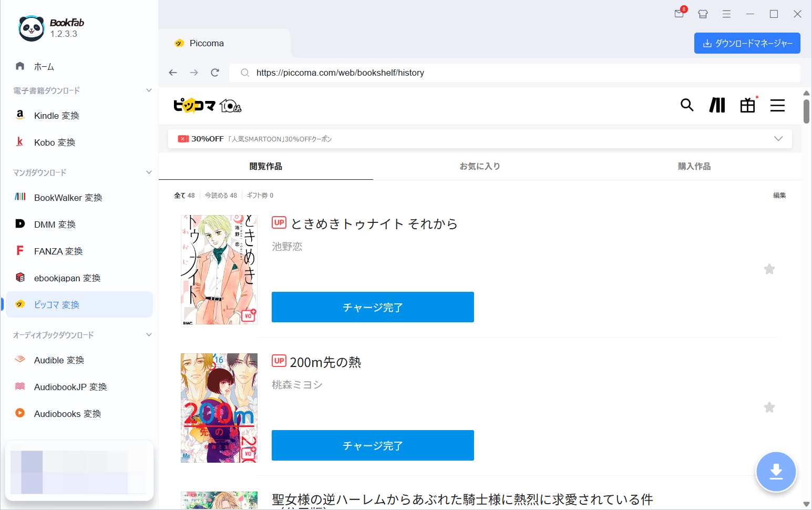This screenshot has height=510, width=812.
Task: Switch to the 購入作品 tab
Action: pyautogui.click(x=694, y=166)
